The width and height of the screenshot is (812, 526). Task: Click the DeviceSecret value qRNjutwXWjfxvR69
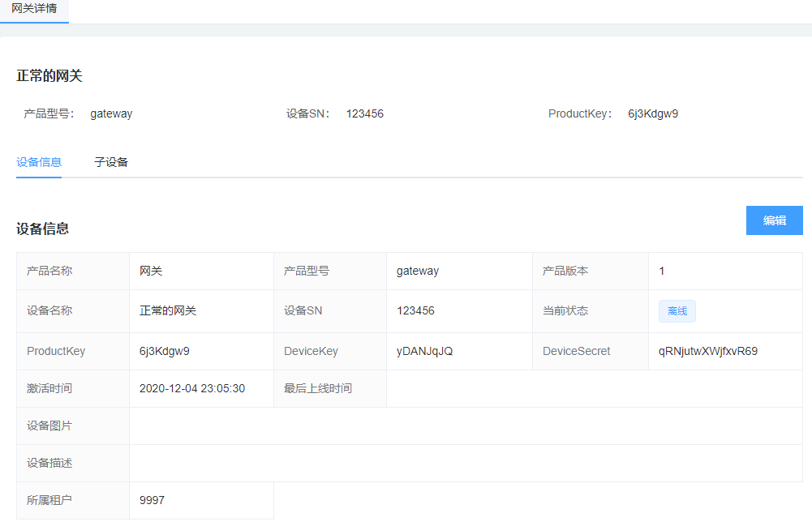707,351
